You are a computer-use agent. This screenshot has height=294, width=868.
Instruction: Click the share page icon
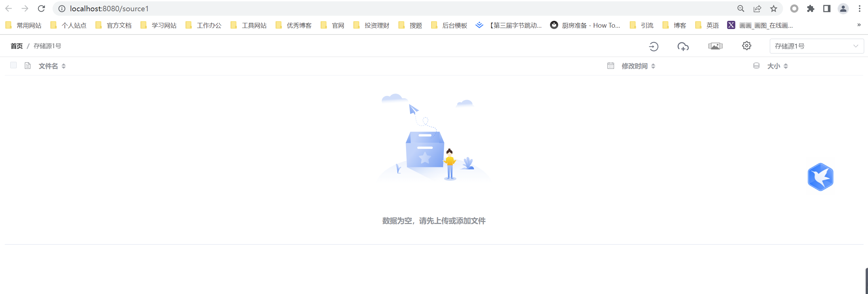[x=757, y=9]
